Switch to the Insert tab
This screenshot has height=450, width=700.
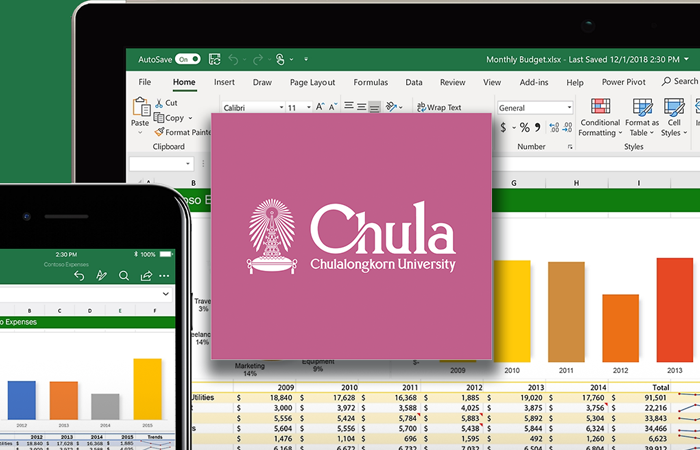[224, 82]
